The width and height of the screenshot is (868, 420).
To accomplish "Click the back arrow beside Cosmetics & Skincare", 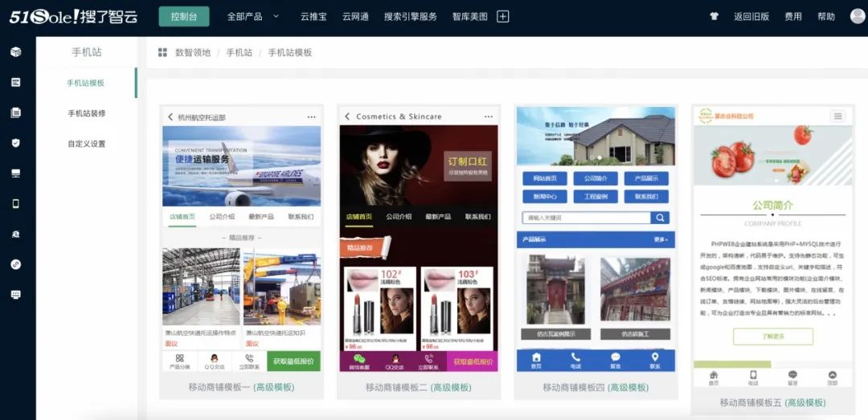I will pyautogui.click(x=347, y=116).
